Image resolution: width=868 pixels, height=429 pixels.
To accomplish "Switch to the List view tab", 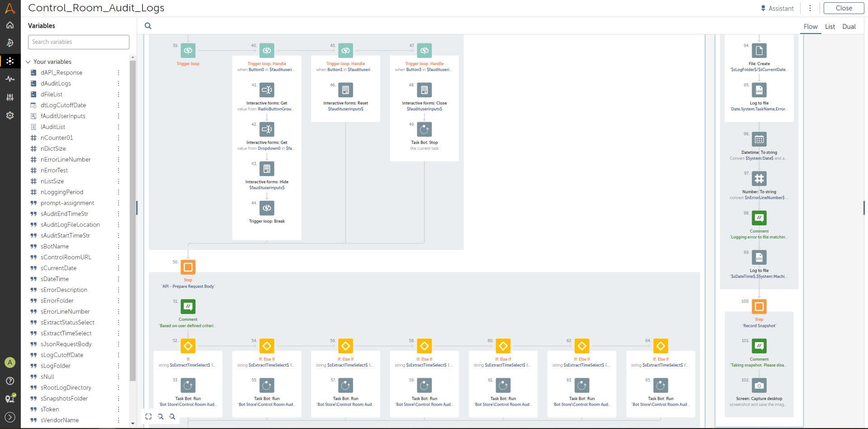I will coord(830,27).
